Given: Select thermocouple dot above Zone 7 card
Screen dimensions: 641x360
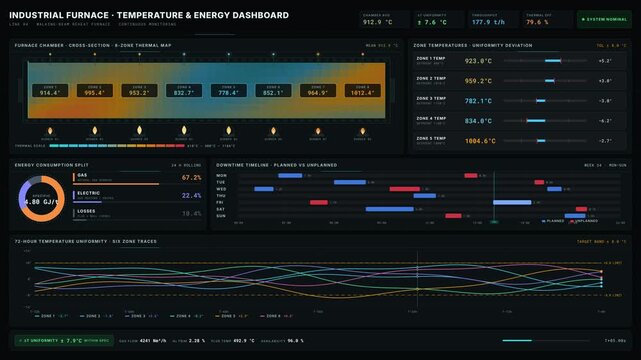Looking at the screenshot, I should (318, 54).
